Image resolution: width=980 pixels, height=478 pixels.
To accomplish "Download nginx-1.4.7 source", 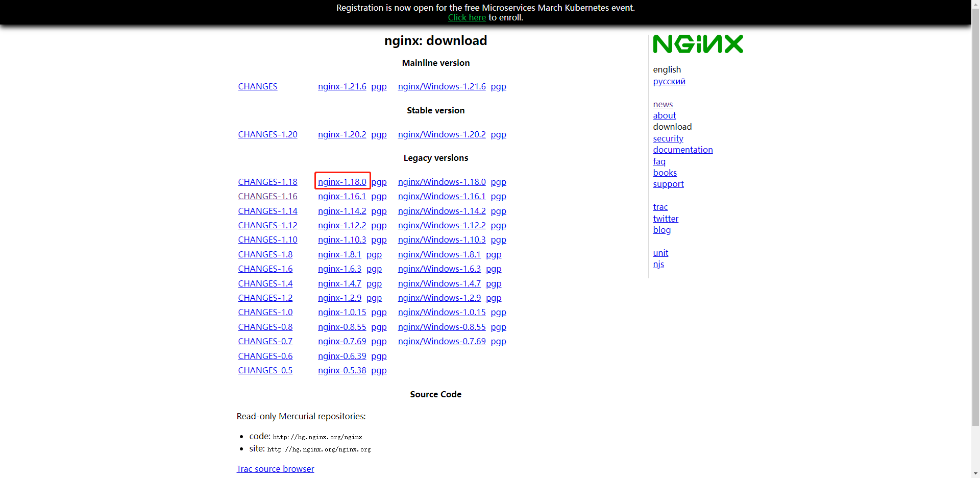I will 339,283.
